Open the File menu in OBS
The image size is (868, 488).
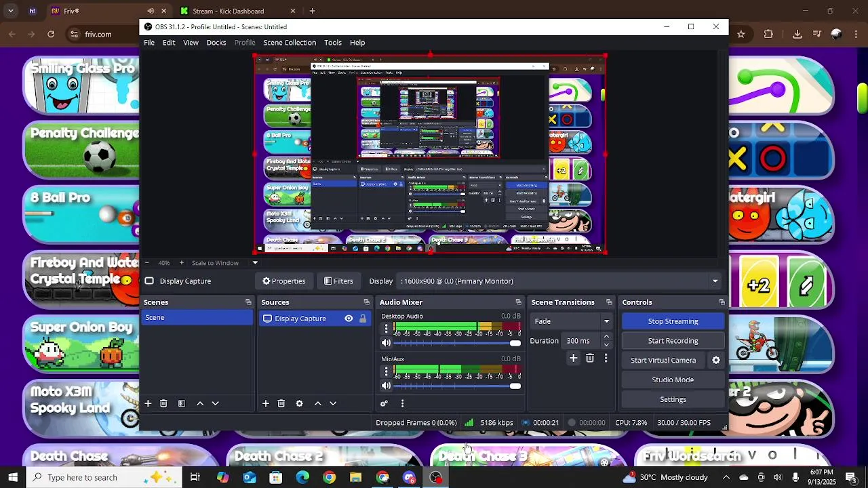point(149,43)
